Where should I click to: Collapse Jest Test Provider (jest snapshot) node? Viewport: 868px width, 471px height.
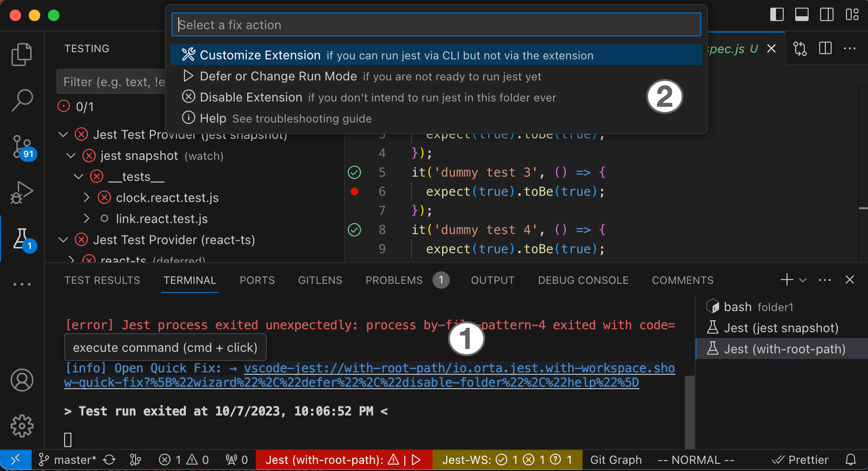(x=63, y=135)
